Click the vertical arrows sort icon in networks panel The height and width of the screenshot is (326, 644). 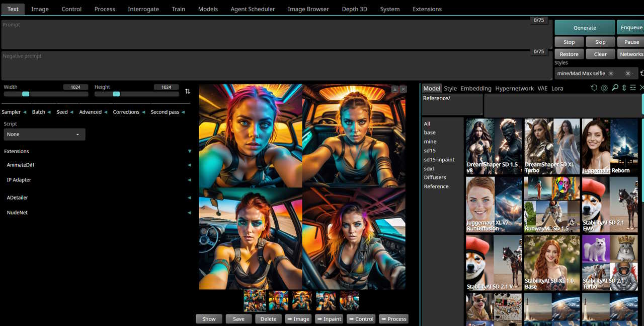[x=624, y=88]
